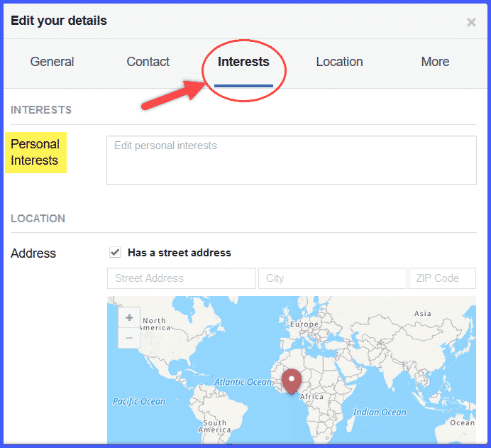Image resolution: width=491 pixels, height=448 pixels.
Task: Click the Edit personal interests text box
Action: [291, 160]
